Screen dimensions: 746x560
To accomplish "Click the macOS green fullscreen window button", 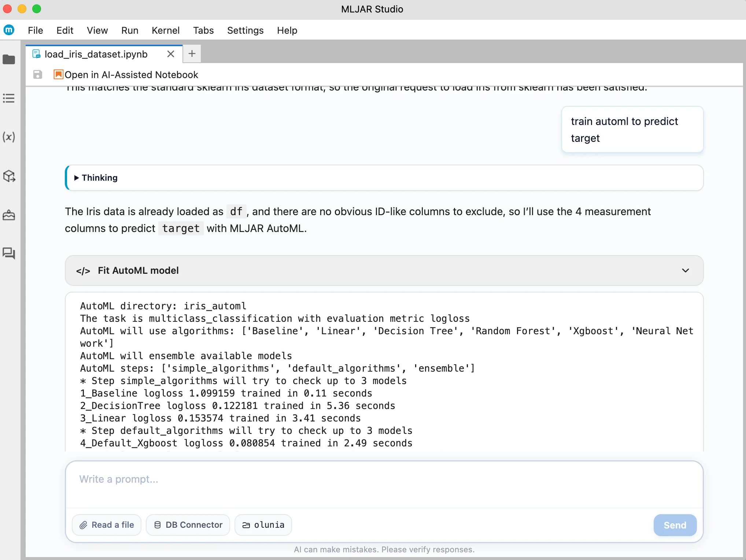I will (37, 9).
